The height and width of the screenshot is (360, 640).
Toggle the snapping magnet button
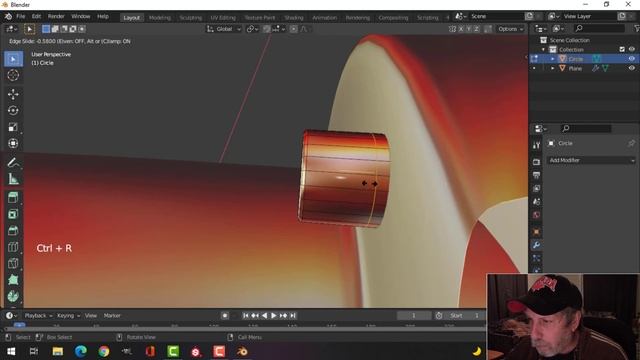pos(267,29)
